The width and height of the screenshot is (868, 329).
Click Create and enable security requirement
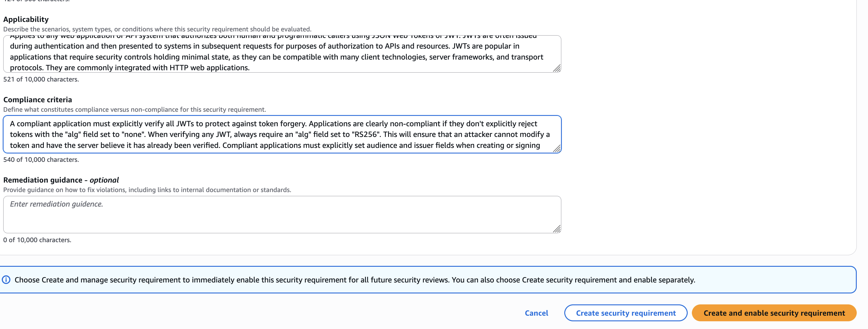click(x=774, y=313)
